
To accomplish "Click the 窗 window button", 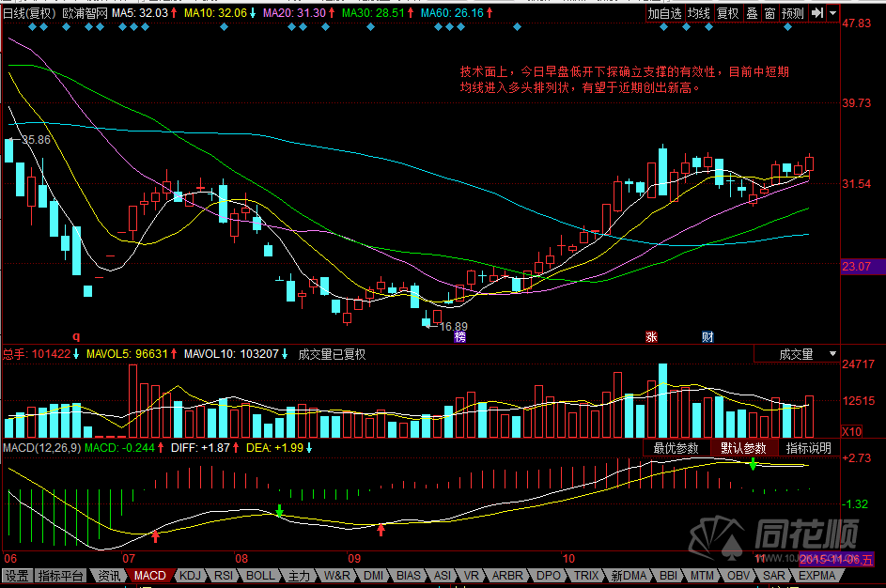I will [769, 13].
